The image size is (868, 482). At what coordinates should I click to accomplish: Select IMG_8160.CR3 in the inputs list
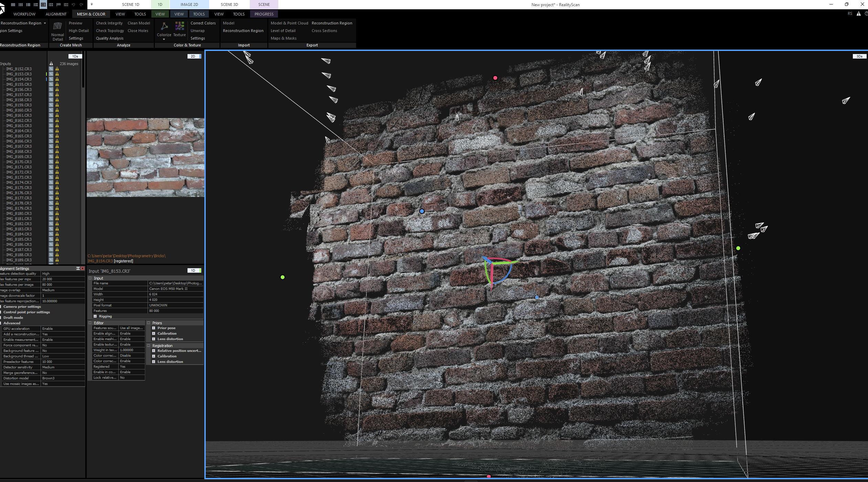(x=19, y=110)
